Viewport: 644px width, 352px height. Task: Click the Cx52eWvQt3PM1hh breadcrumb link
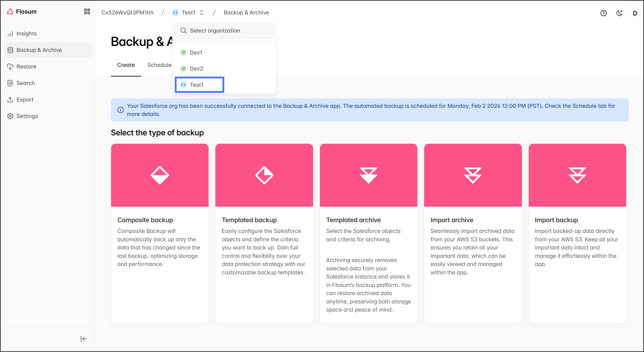[x=127, y=13]
